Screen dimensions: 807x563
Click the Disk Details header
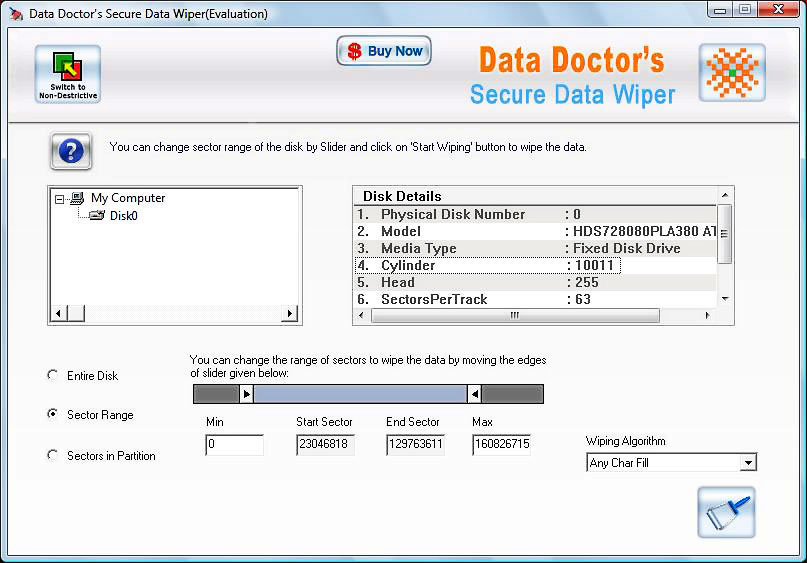[x=535, y=196]
